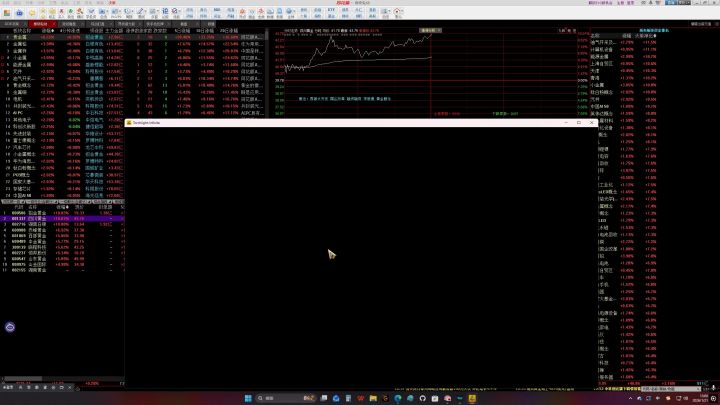The height and width of the screenshot is (405, 720).
Task: Open the Windows Start menu
Action: 248,398
